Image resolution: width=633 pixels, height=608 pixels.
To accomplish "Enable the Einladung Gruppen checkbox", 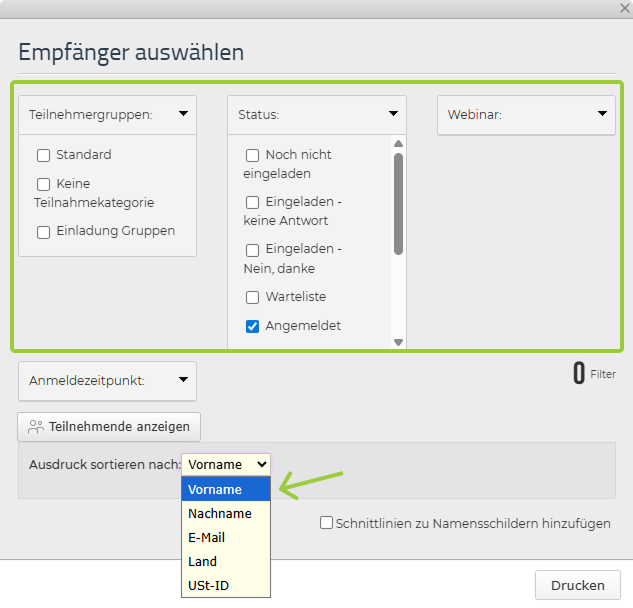I will click(44, 232).
